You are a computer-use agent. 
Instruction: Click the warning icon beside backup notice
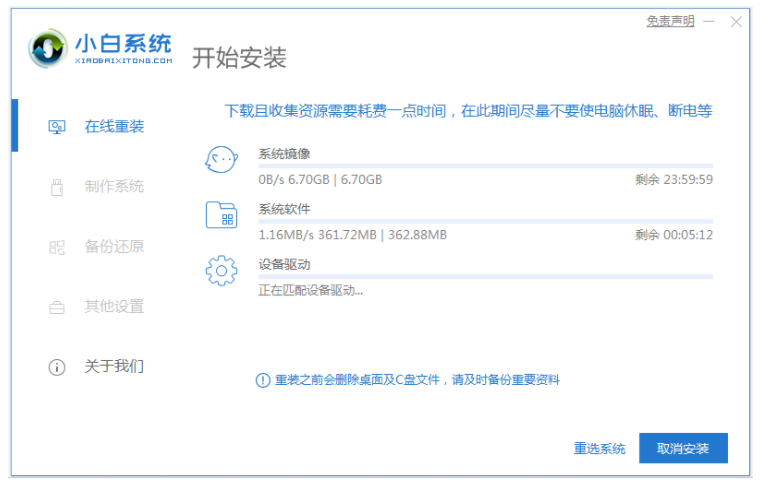(263, 380)
